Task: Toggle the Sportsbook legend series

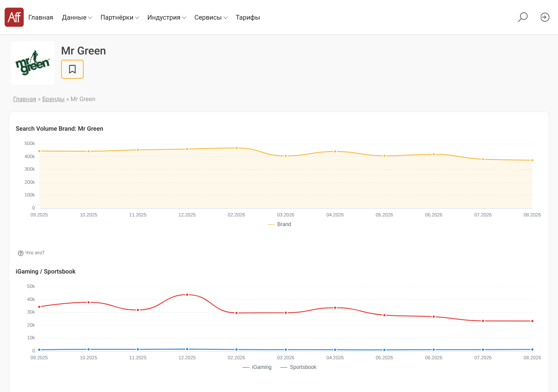Action: pos(298,367)
